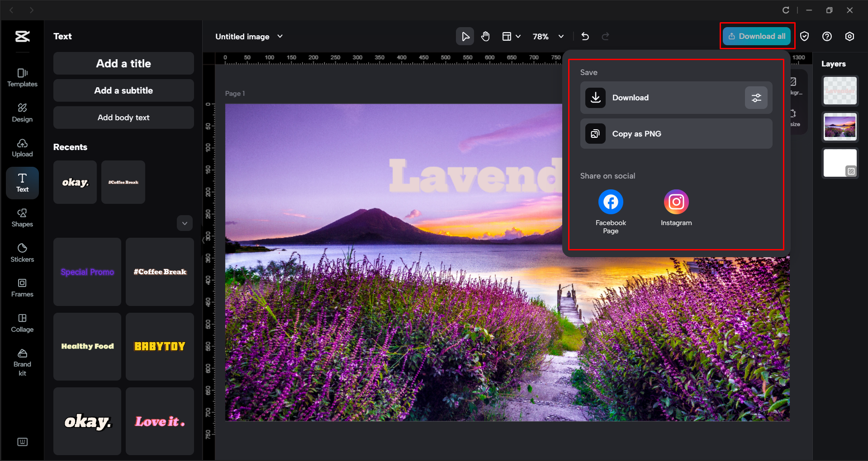Viewport: 868px width, 461px height.
Task: Select the Special Promo text preset
Action: (87, 272)
